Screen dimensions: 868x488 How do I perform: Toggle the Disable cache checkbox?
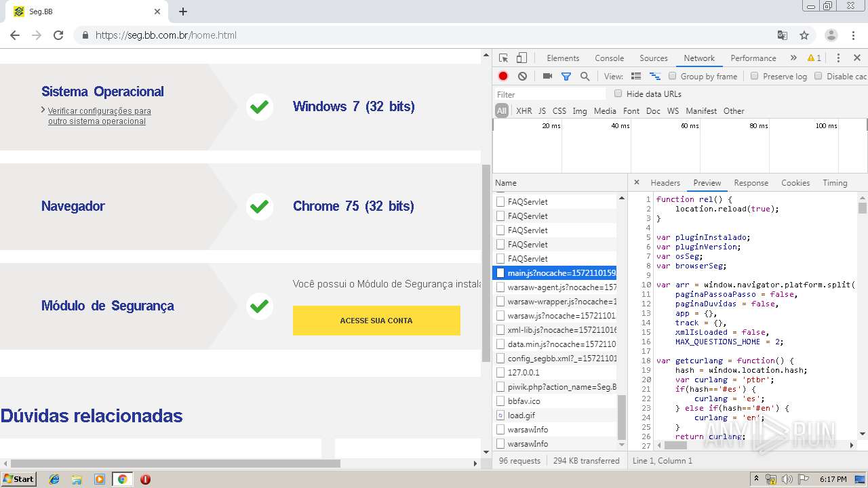[x=818, y=76]
